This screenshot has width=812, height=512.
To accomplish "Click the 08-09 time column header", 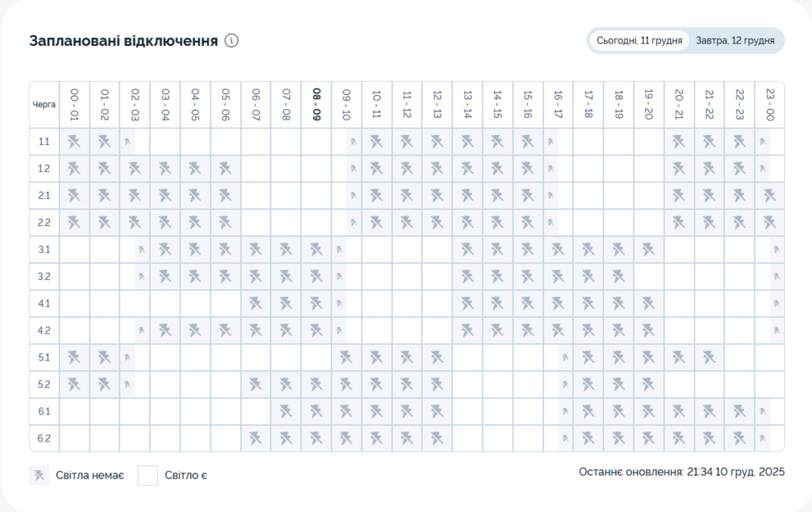I will click(x=316, y=104).
